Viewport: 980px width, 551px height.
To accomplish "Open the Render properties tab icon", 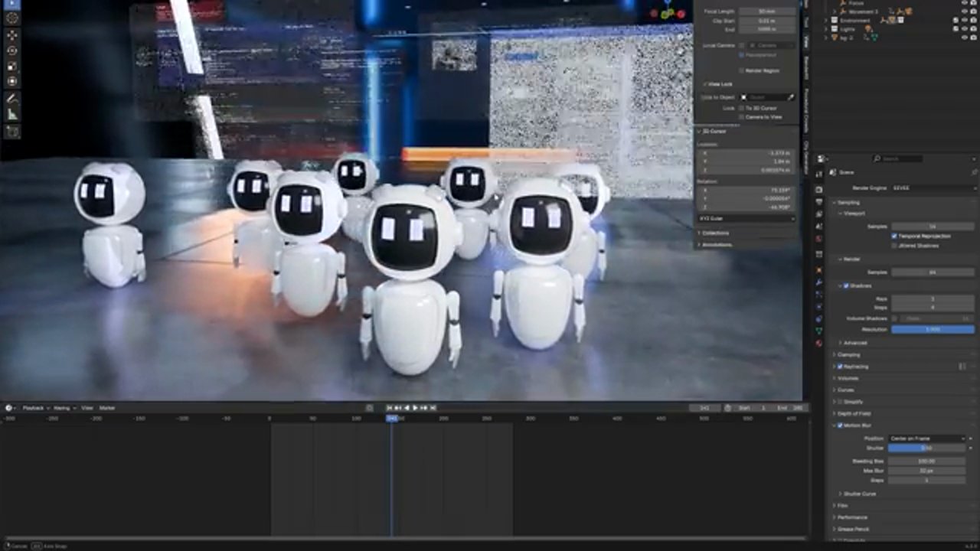I will click(819, 189).
